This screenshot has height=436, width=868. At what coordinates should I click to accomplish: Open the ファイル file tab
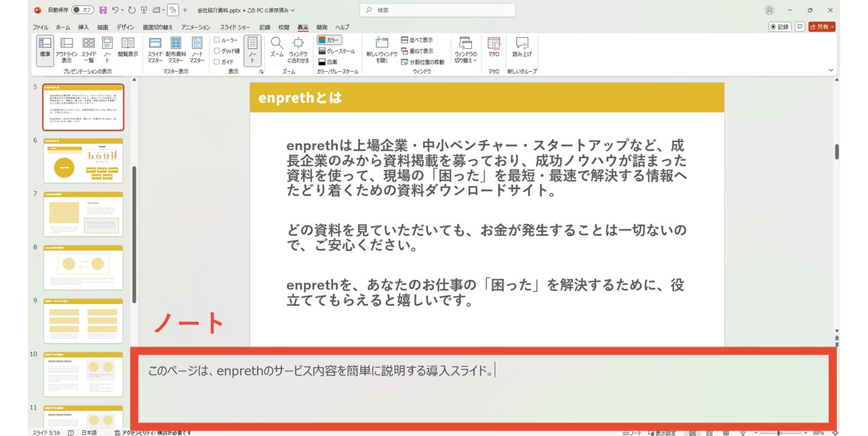pos(41,27)
